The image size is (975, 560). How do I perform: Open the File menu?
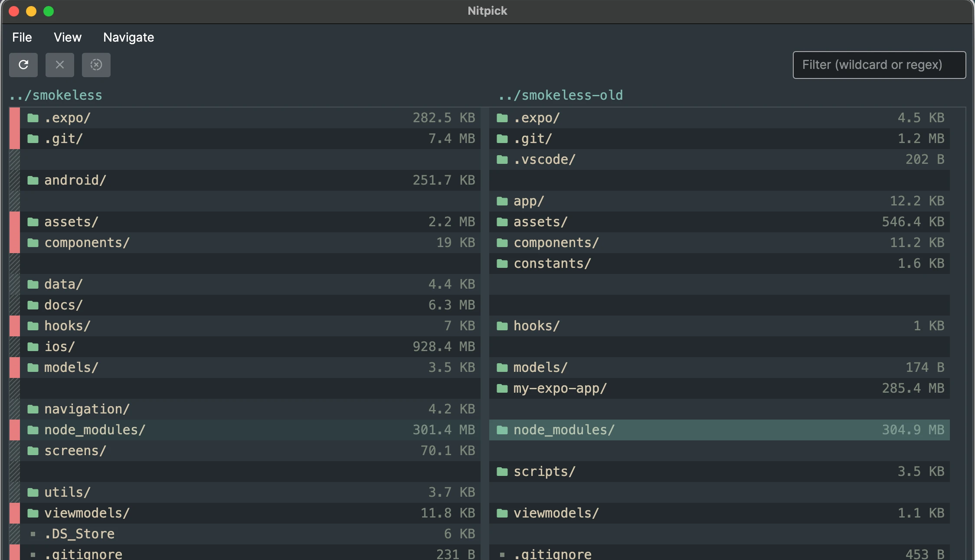tap(22, 37)
